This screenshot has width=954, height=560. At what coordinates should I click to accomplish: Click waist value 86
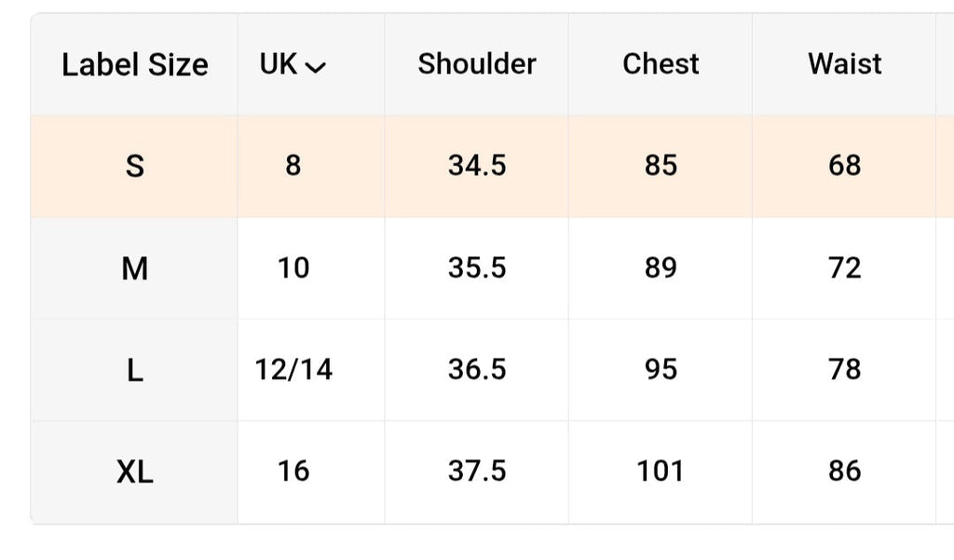[x=844, y=471]
